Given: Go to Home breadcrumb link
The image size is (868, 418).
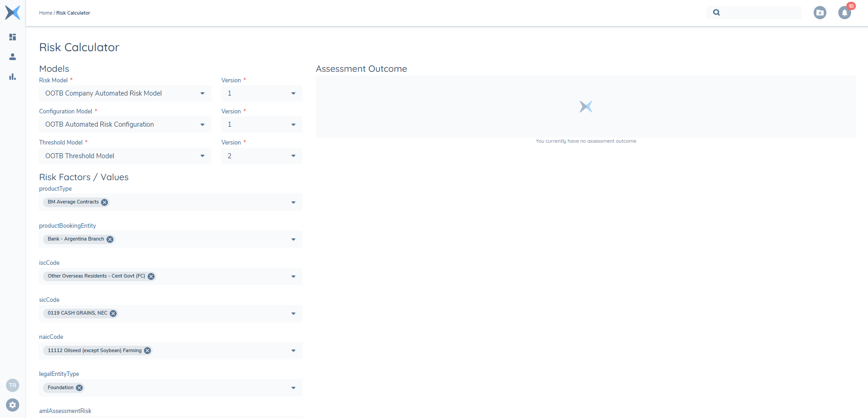Looking at the screenshot, I should (45, 13).
